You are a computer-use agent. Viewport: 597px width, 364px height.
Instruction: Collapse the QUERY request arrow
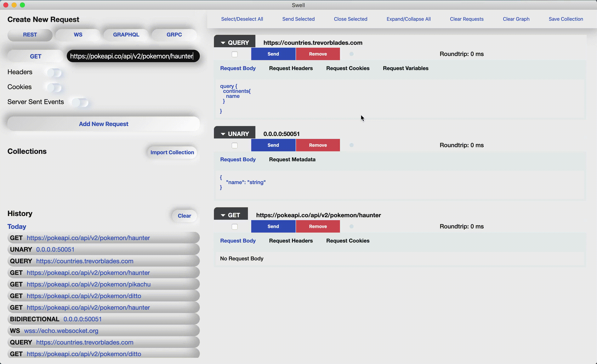pyautogui.click(x=223, y=43)
